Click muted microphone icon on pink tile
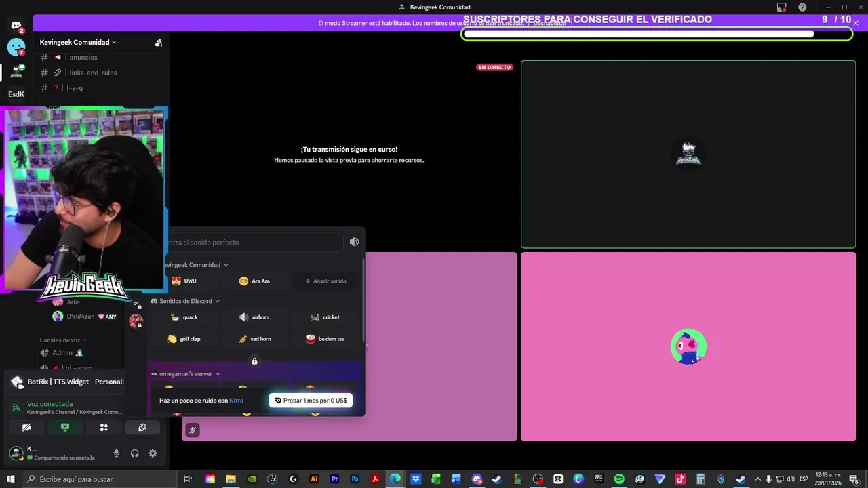Image resolution: width=868 pixels, height=488 pixels. click(x=193, y=430)
